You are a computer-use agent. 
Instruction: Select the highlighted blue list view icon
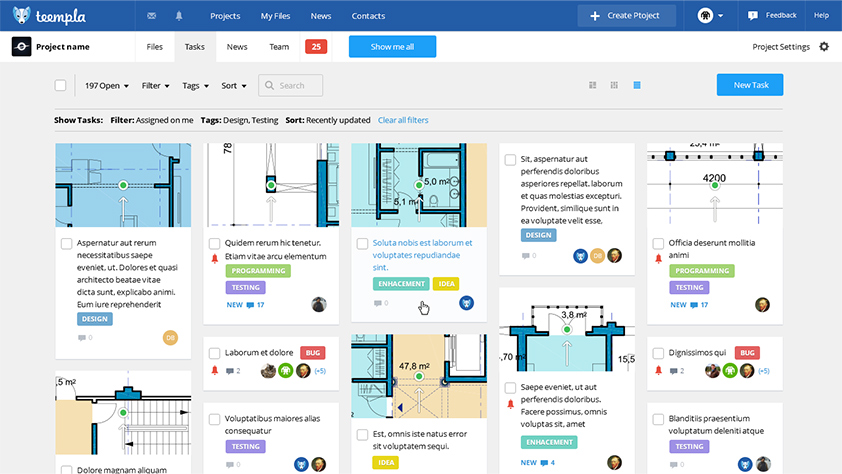click(637, 86)
